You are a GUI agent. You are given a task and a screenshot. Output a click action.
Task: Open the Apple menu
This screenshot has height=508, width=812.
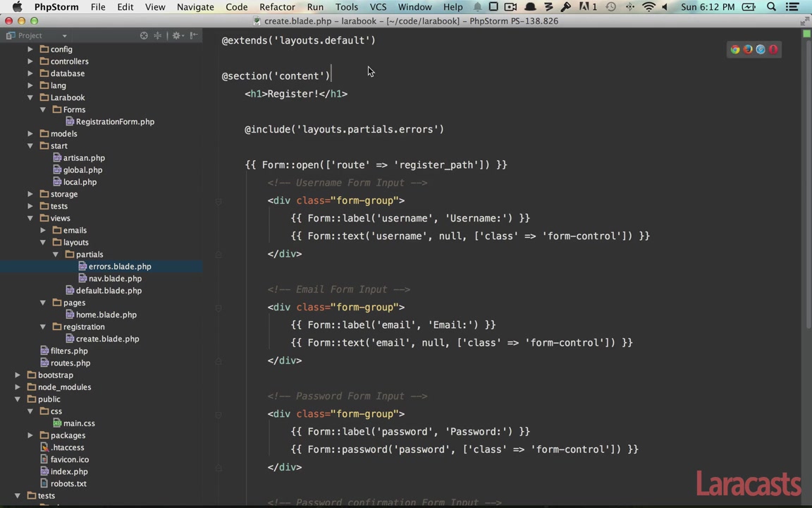tap(17, 7)
